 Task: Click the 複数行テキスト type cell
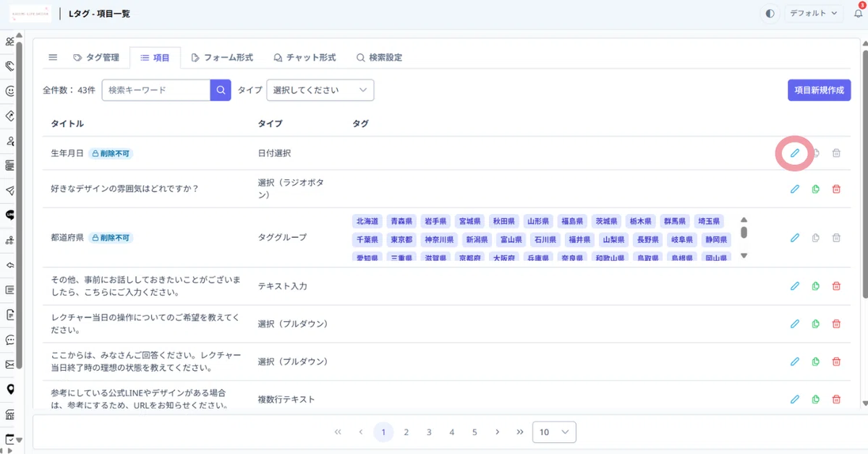pos(286,399)
